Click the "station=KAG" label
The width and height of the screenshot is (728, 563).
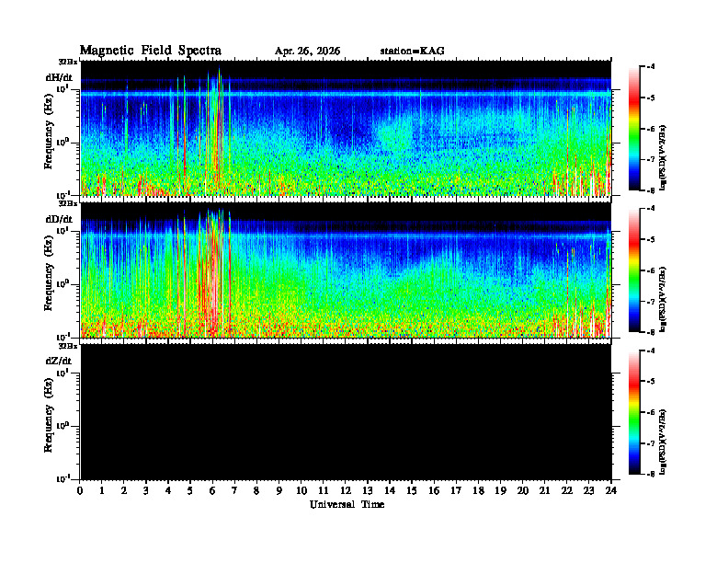(x=413, y=52)
